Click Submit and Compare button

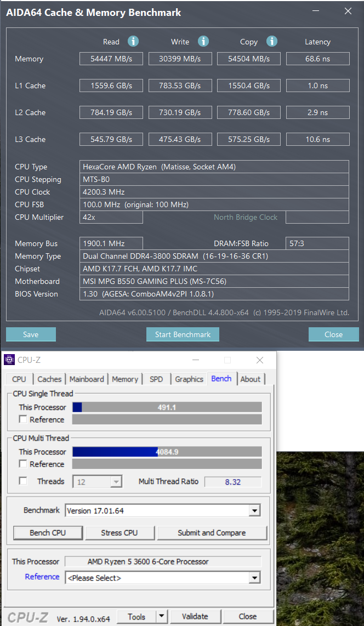pos(212,533)
